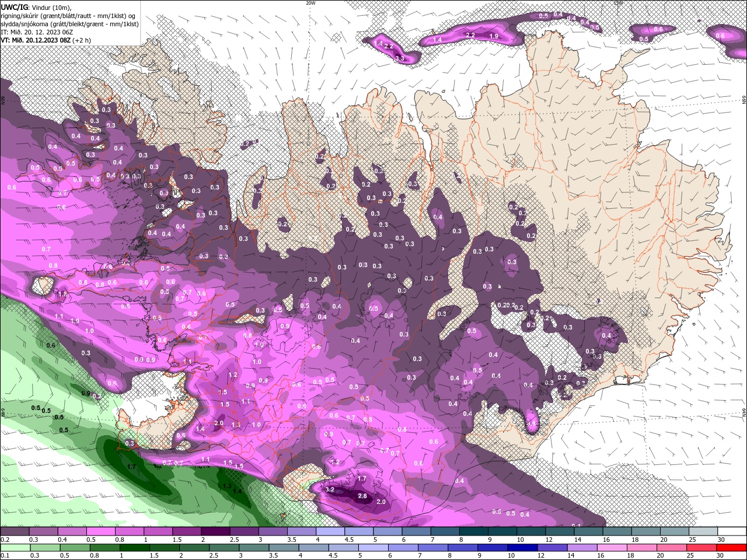The width and height of the screenshot is (747, 560).
Task: Click the deep blue 10–12 rain legend swatch
Action: click(522, 548)
